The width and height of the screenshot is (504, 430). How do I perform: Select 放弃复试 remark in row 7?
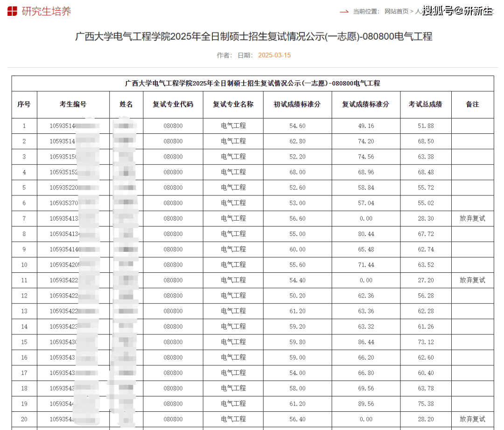point(472,218)
